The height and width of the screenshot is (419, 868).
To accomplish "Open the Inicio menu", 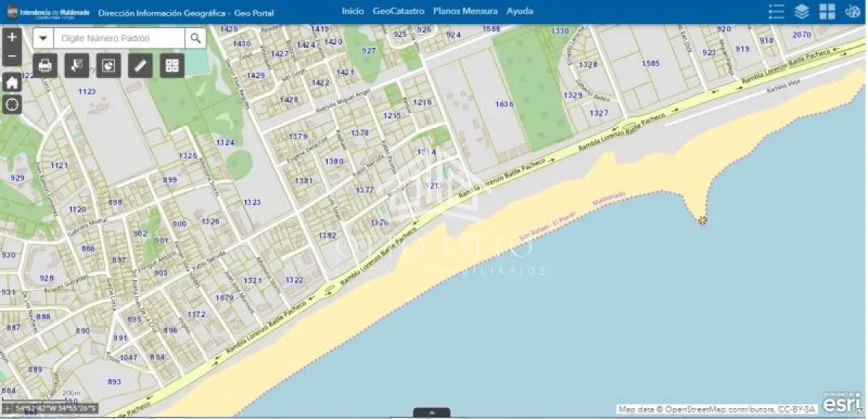I will (x=353, y=12).
